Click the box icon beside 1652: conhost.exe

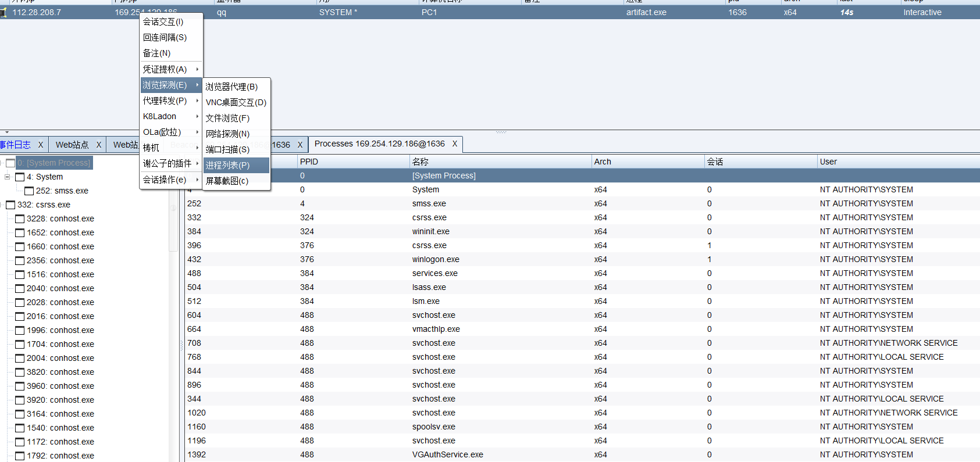pyautogui.click(x=20, y=232)
